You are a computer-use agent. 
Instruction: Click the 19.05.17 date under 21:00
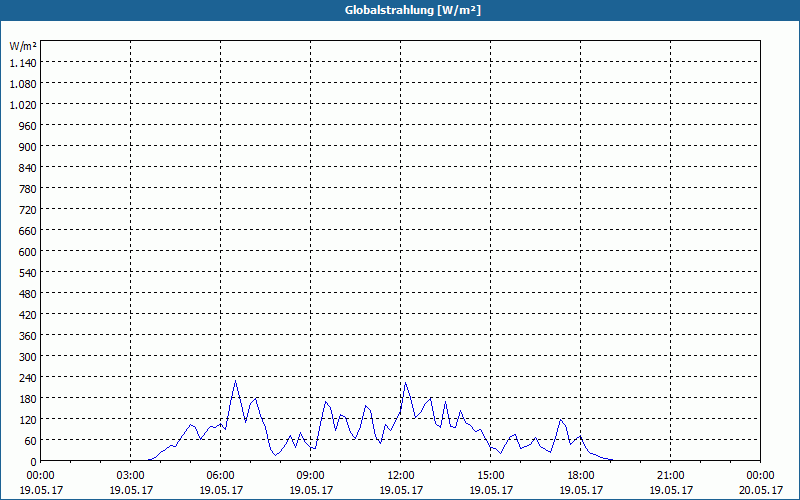[670, 490]
